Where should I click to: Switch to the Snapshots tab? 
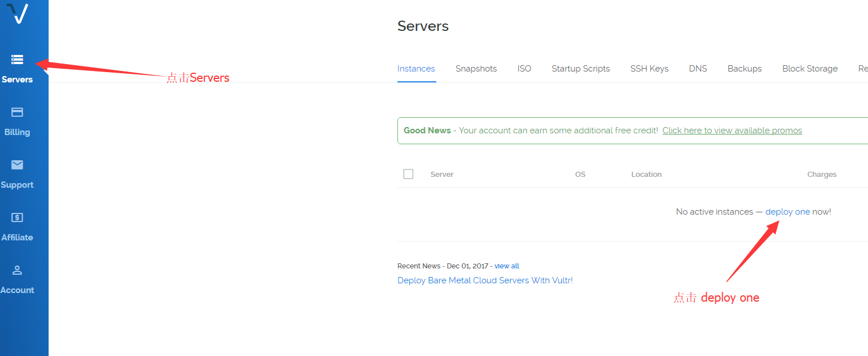tap(476, 68)
